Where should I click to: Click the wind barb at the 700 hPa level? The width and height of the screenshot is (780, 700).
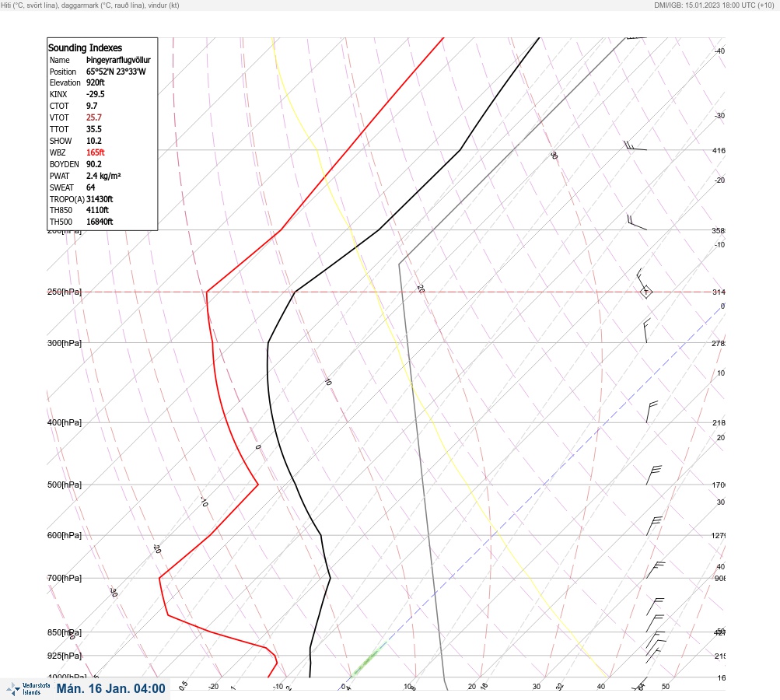[x=656, y=569]
